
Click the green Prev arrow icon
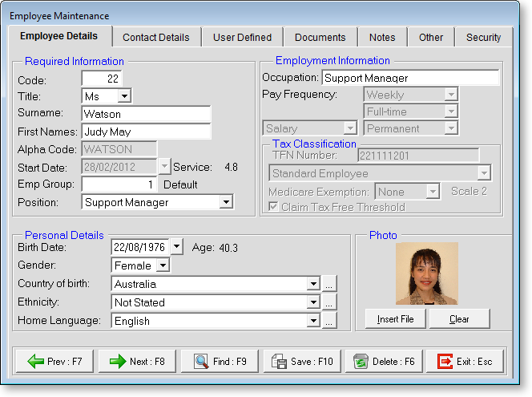tap(35, 362)
